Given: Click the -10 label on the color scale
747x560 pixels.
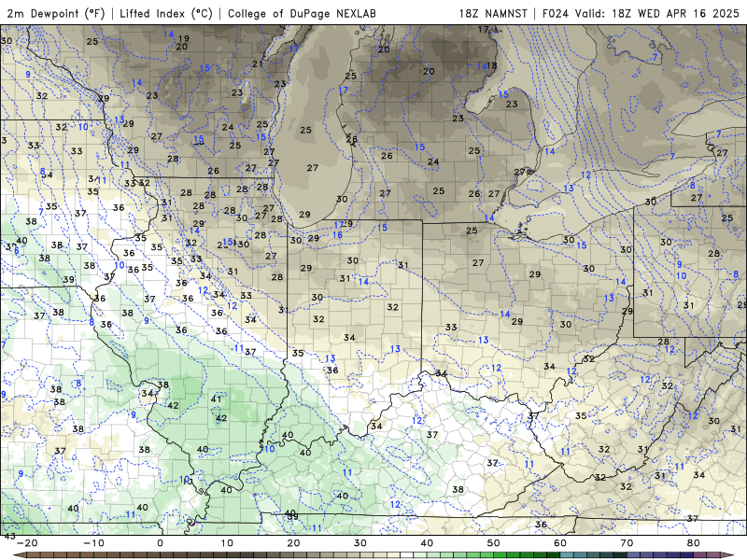Looking at the screenshot, I should tap(93, 543).
